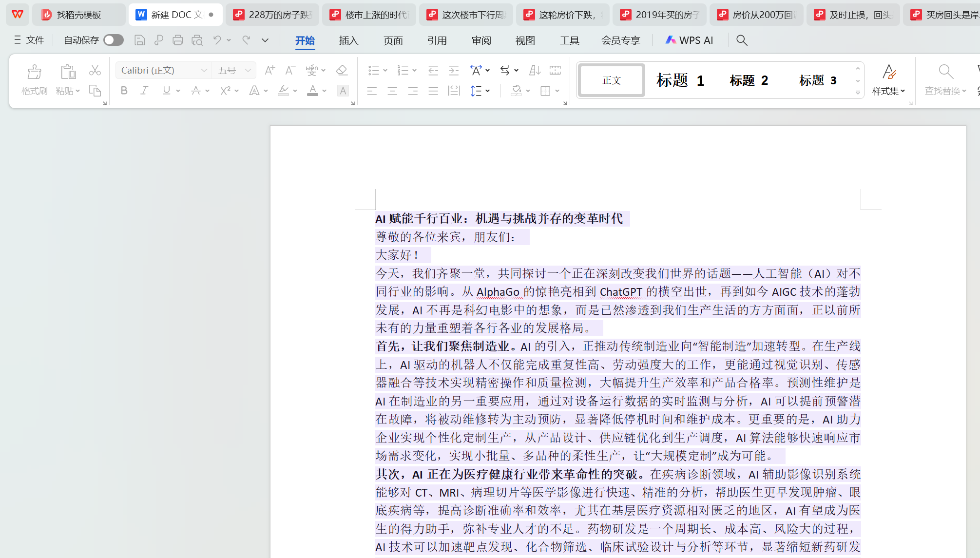This screenshot has width=980, height=558.
Task: Expand the Calibri font name dropdown
Action: tap(204, 71)
